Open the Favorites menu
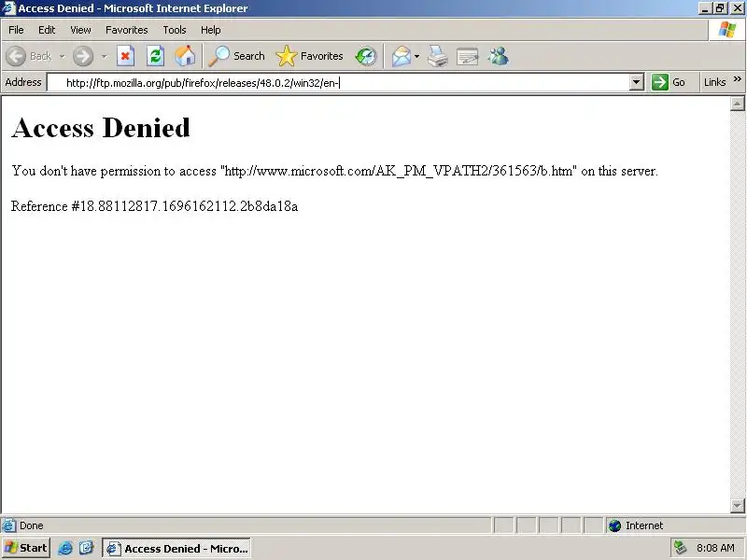Image resolution: width=747 pixels, height=560 pixels. coord(127,30)
